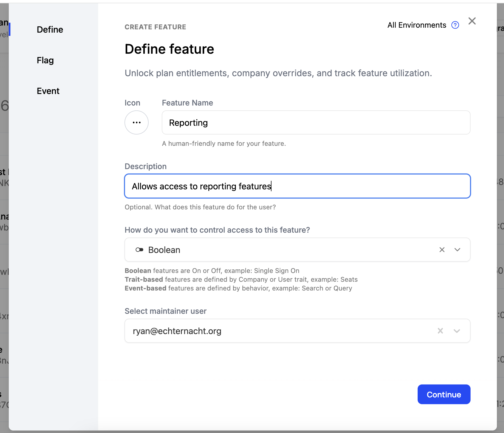Switch to the Flag step
This screenshot has width=504, height=433.
point(45,60)
